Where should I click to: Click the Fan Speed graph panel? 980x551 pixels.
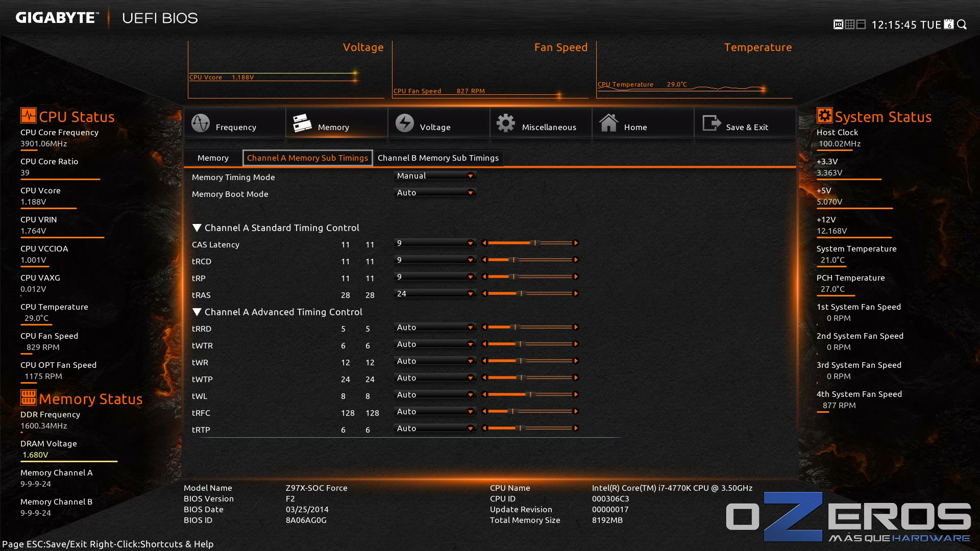pos(490,70)
